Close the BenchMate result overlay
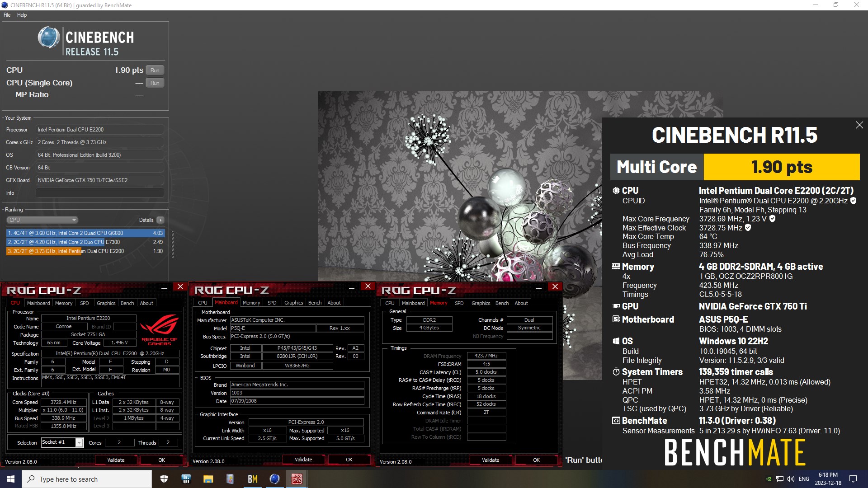 [859, 125]
